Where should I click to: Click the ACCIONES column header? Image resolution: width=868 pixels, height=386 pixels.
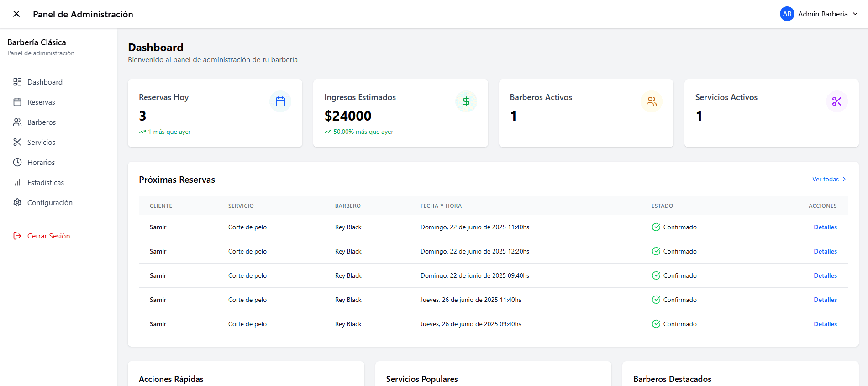click(823, 206)
